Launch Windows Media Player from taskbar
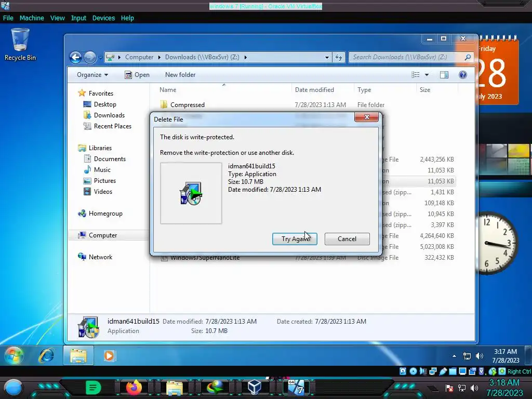The height and width of the screenshot is (399, 532). tap(109, 355)
